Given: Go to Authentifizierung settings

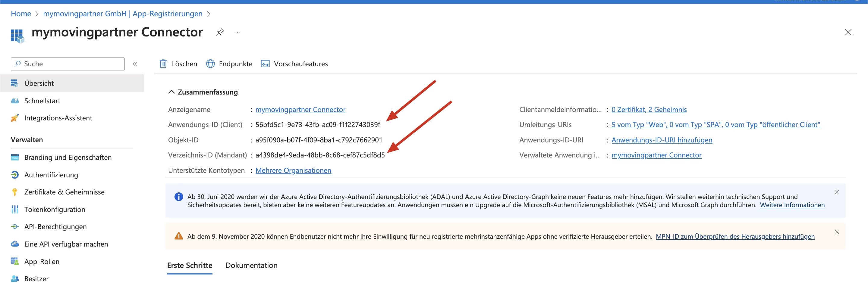Looking at the screenshot, I should click(x=72, y=175).
